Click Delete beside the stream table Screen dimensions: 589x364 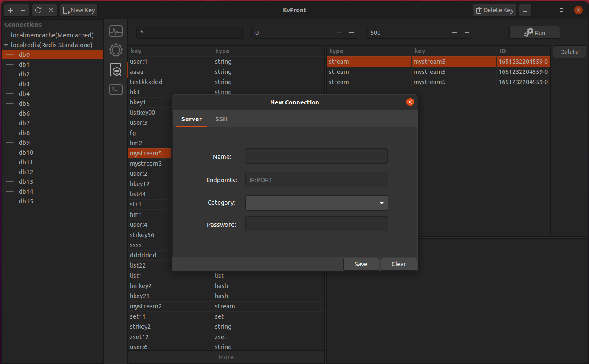(569, 52)
